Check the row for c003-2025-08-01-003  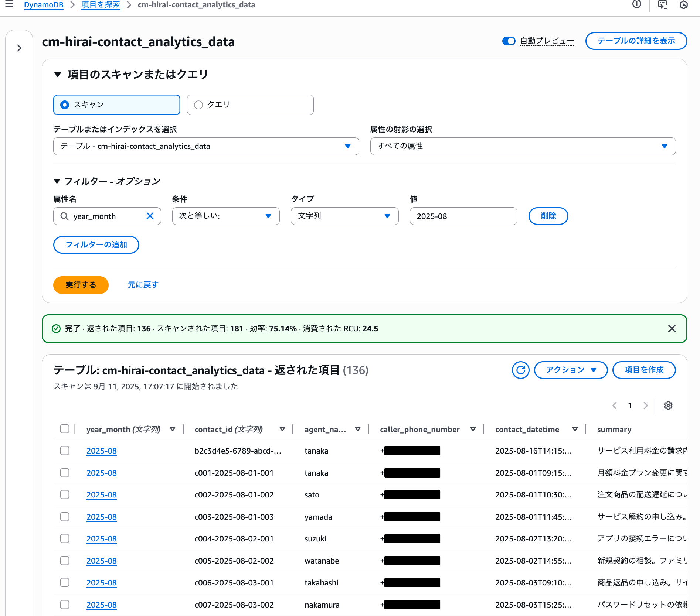tap(65, 517)
